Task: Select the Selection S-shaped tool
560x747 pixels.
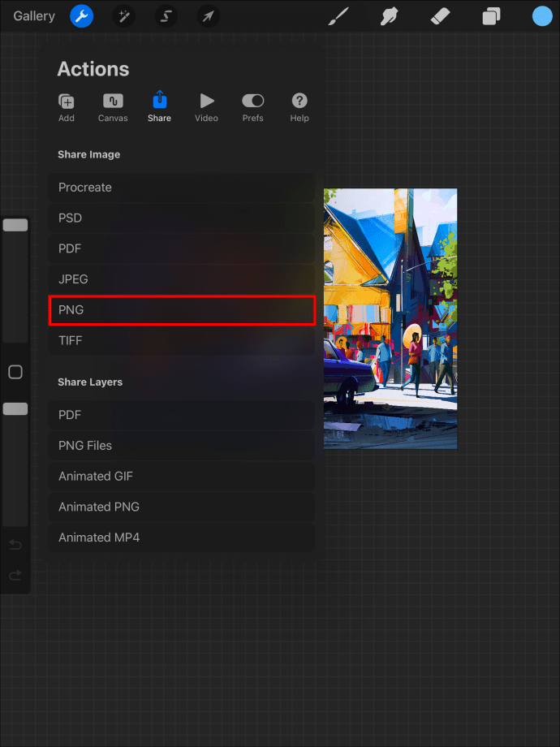Action: (166, 17)
